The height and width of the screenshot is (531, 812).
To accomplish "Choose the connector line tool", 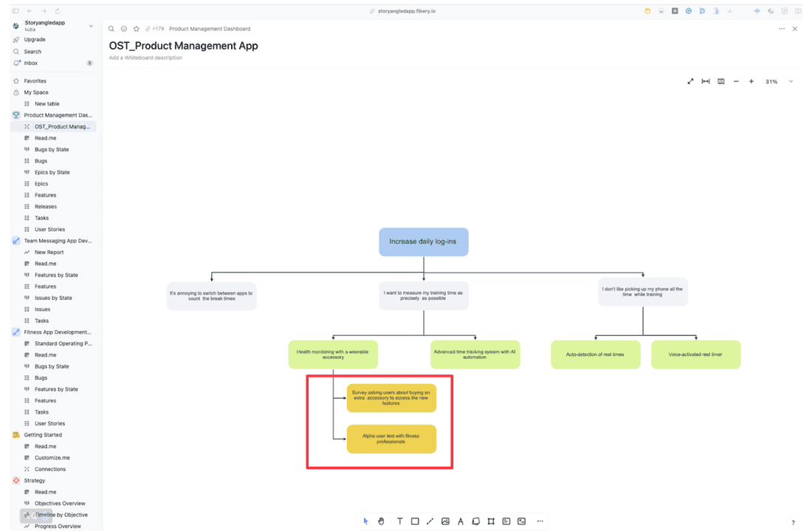I will click(430, 521).
